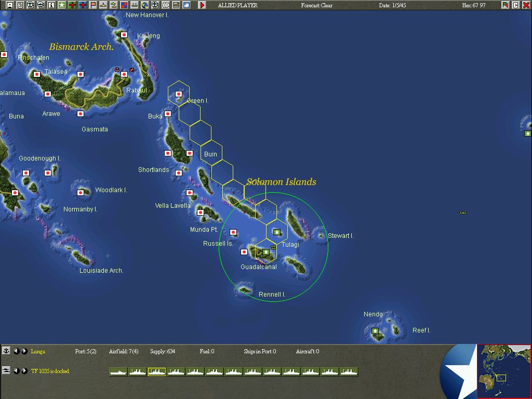
Task: Select the Japanese base marker at Kavieng
Action: pyautogui.click(x=124, y=35)
